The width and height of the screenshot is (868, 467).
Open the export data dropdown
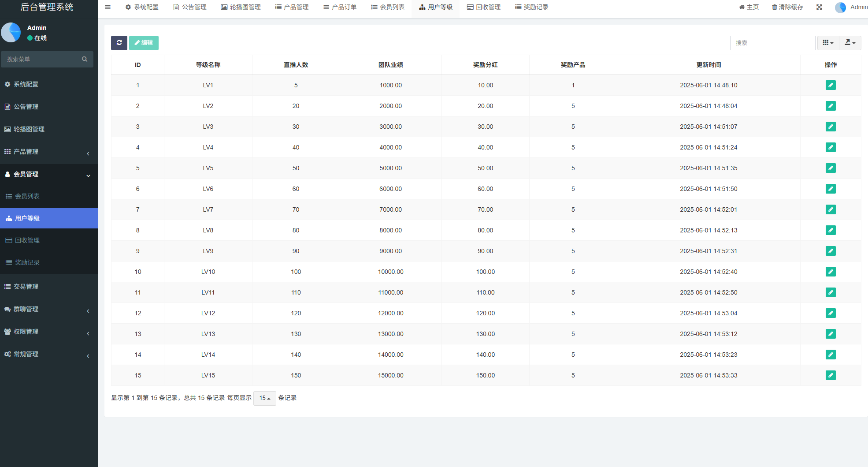850,43
